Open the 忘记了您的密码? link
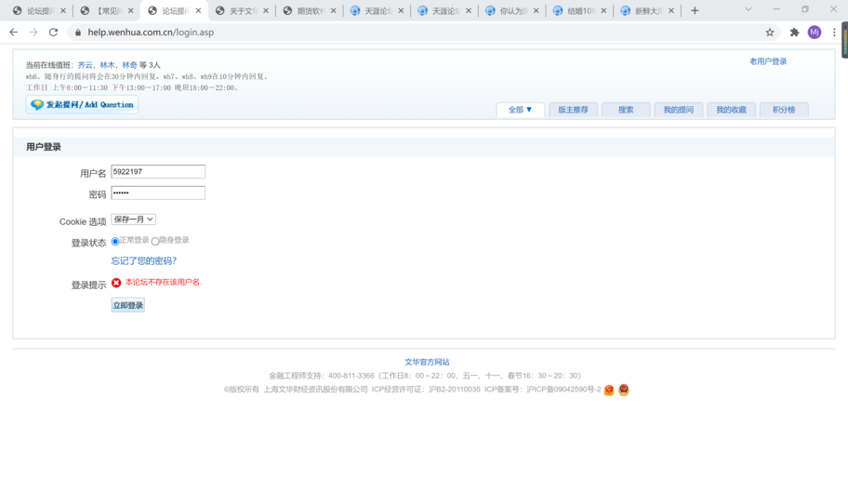 pos(144,260)
